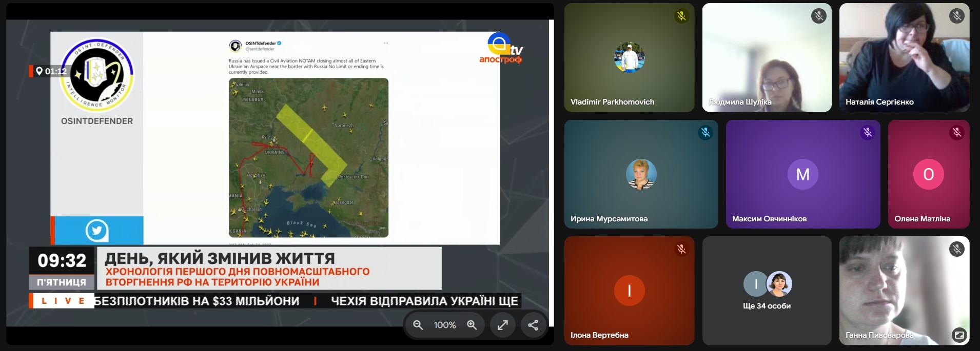Viewport: 980px width, 351px height.
Task: Click the shared presentation map image
Action: click(x=308, y=157)
